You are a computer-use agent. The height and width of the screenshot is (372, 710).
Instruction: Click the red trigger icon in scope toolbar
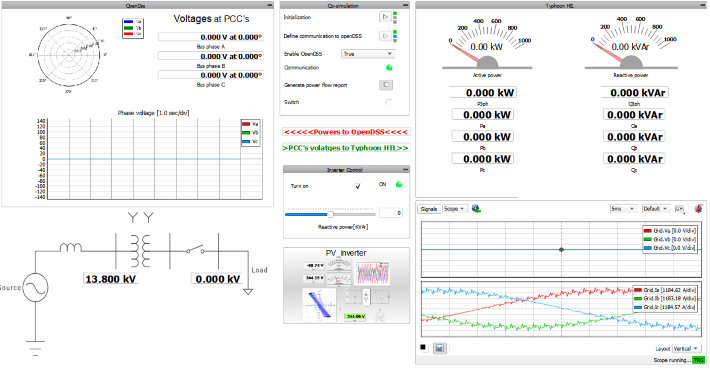tap(698, 209)
